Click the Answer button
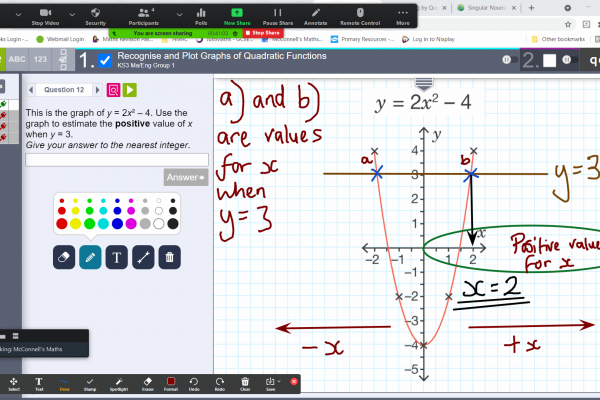Screen dimensions: 600x400 point(185,177)
